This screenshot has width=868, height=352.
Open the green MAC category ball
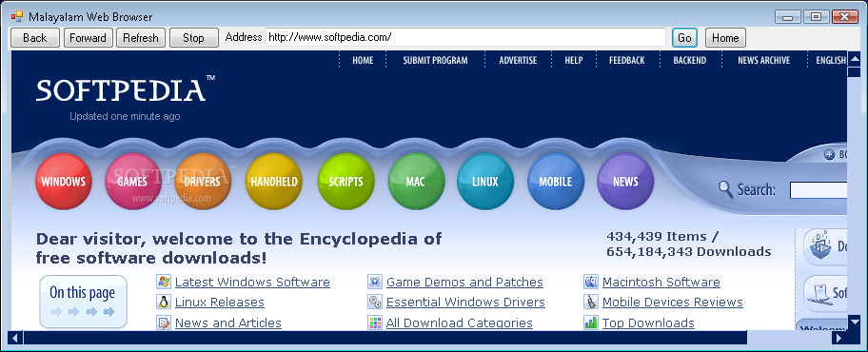[416, 181]
